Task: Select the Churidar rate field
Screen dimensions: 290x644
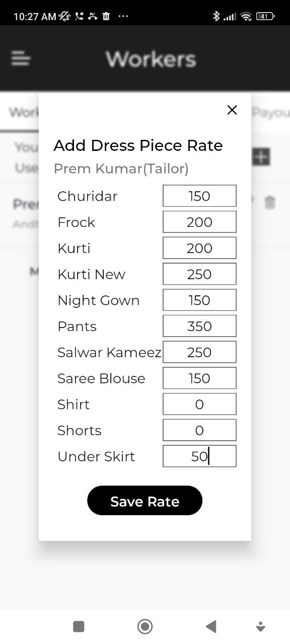Action: (199, 196)
